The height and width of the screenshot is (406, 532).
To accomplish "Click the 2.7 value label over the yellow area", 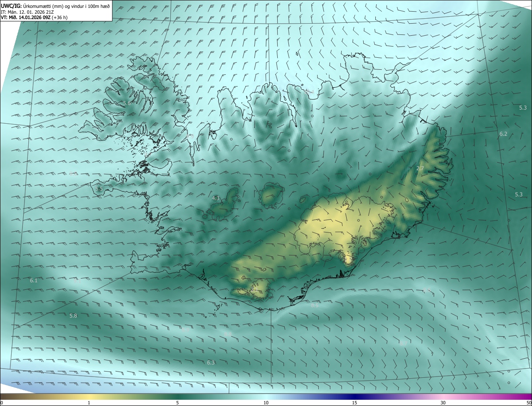I will tap(420, 168).
